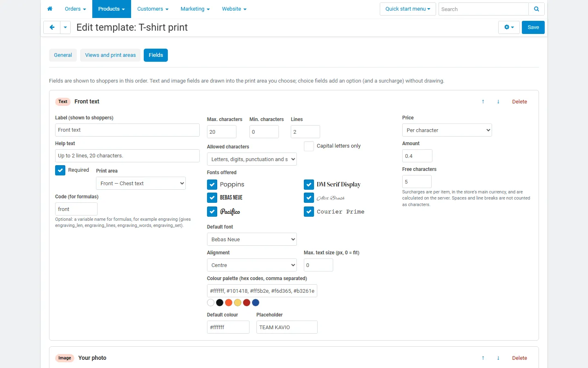Viewport: 588px width, 368px height.
Task: Switch to the General tab
Action: point(63,55)
